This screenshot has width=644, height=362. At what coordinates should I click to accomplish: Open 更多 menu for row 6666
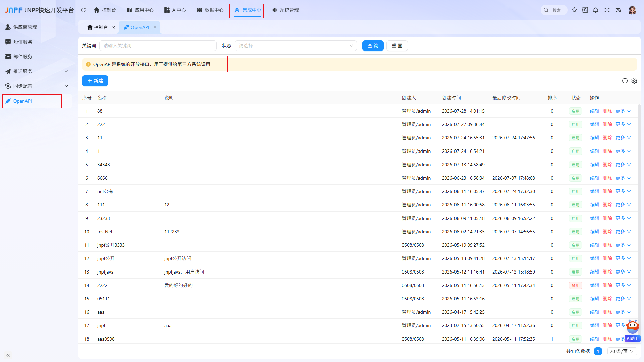point(623,178)
